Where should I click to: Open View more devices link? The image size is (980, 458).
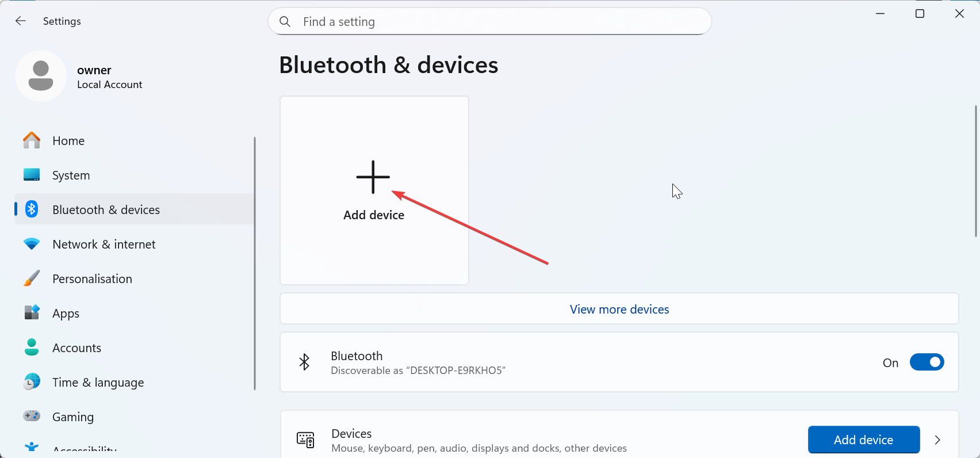[619, 310]
